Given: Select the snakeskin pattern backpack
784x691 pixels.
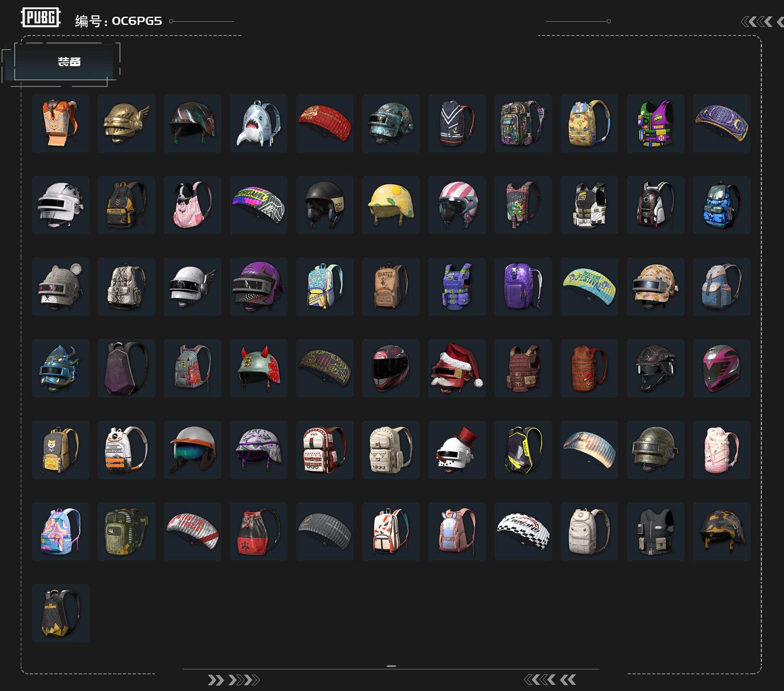Looking at the screenshot, I should coord(126,287).
